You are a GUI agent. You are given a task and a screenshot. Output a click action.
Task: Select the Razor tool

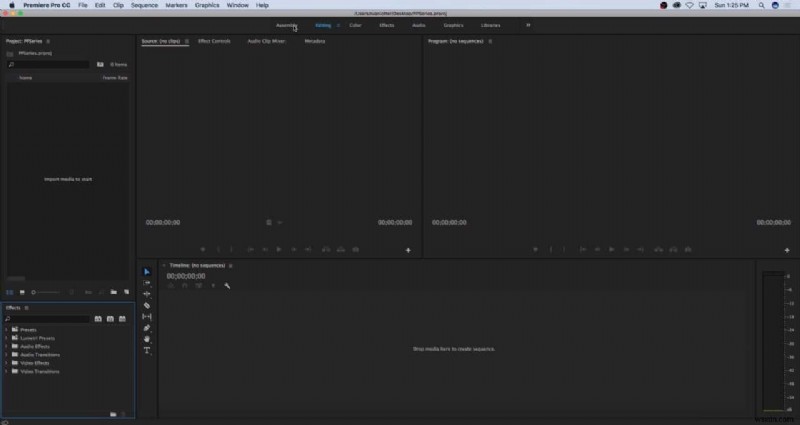(147, 306)
